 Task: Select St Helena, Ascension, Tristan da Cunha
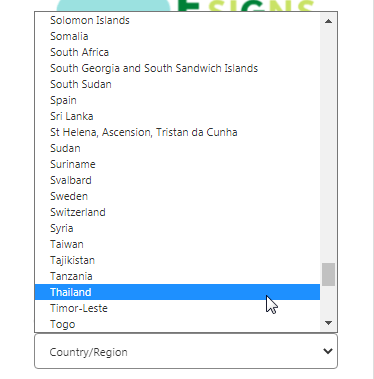click(177, 132)
